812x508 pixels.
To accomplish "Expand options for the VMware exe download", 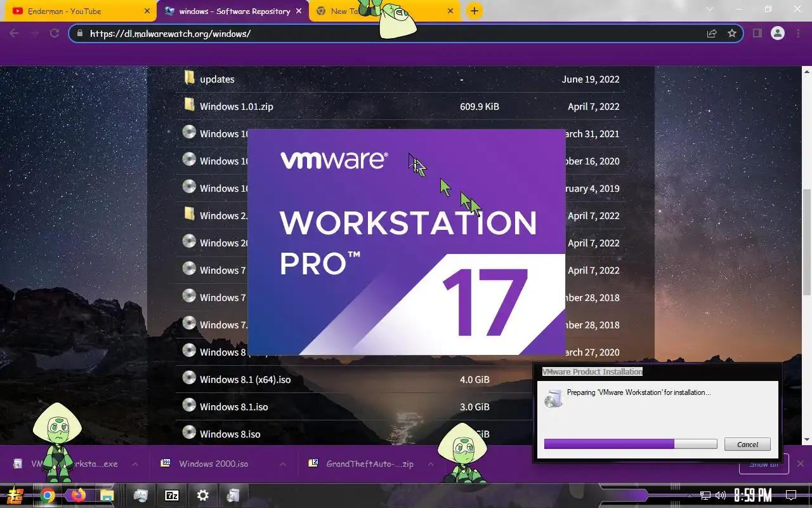I will [x=135, y=464].
